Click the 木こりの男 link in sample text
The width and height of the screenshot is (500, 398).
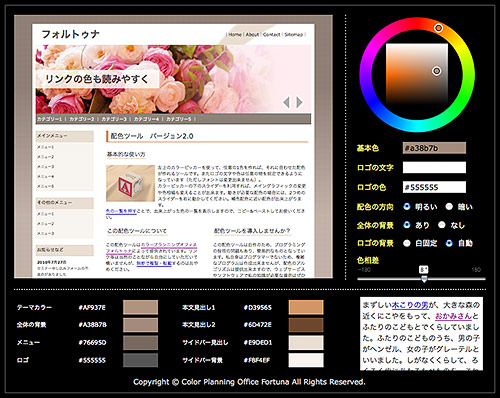(x=410, y=305)
